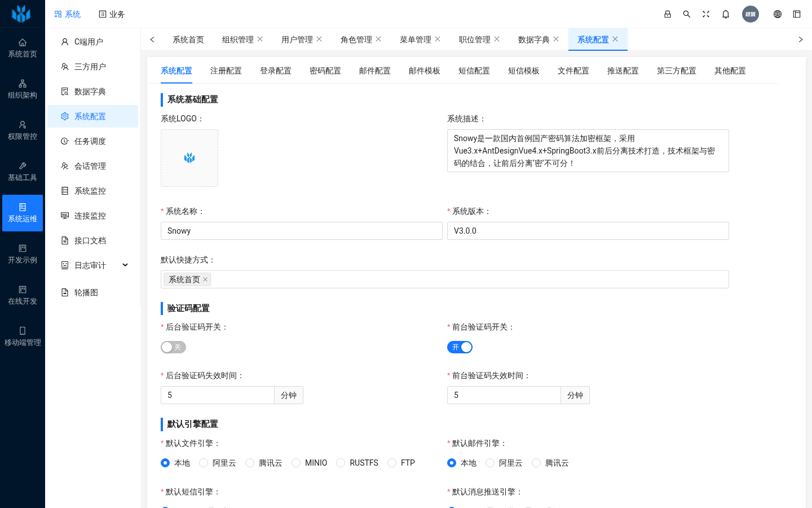Open 移动端管理 sidebar module

coord(23,336)
